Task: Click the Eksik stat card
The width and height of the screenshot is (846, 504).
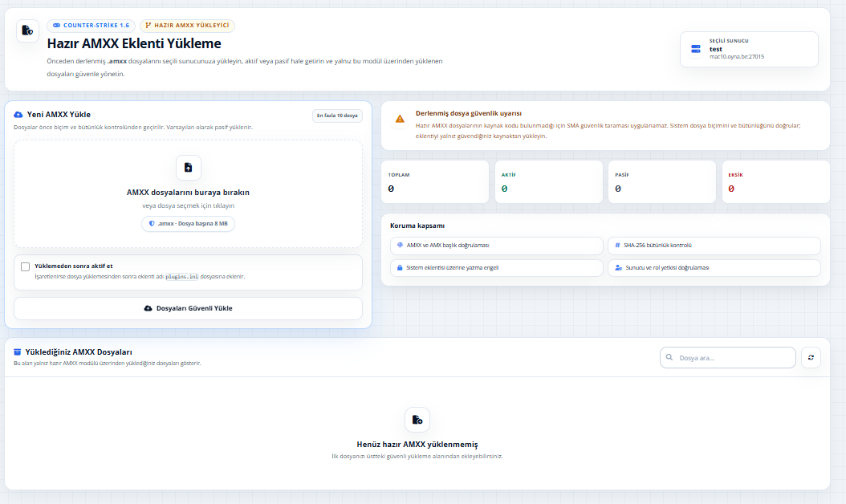Action: (776, 182)
